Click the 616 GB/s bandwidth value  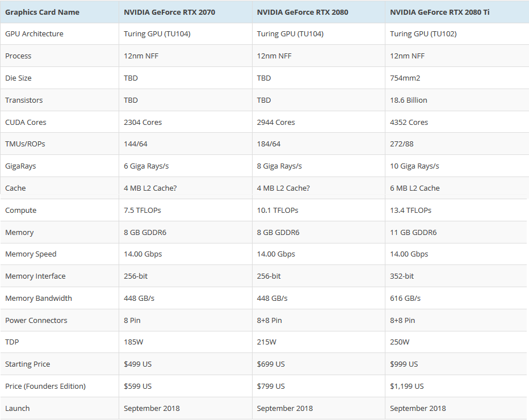(x=405, y=298)
